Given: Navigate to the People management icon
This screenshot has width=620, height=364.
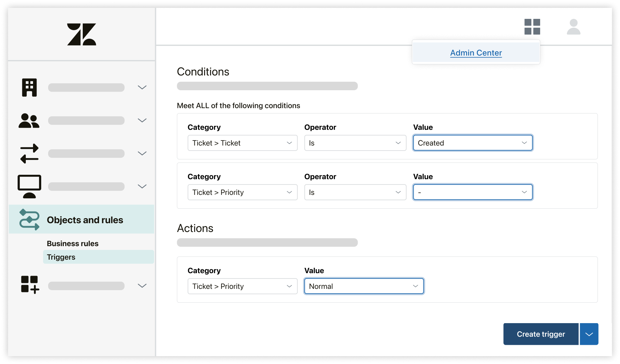Looking at the screenshot, I should pos(29,120).
